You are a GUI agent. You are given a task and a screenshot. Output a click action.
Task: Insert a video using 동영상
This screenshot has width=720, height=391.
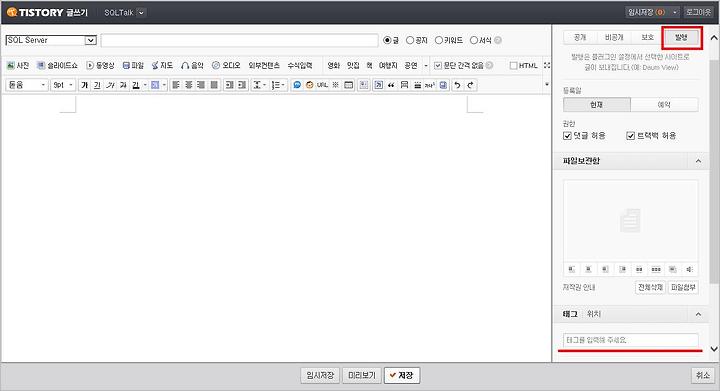(101, 66)
